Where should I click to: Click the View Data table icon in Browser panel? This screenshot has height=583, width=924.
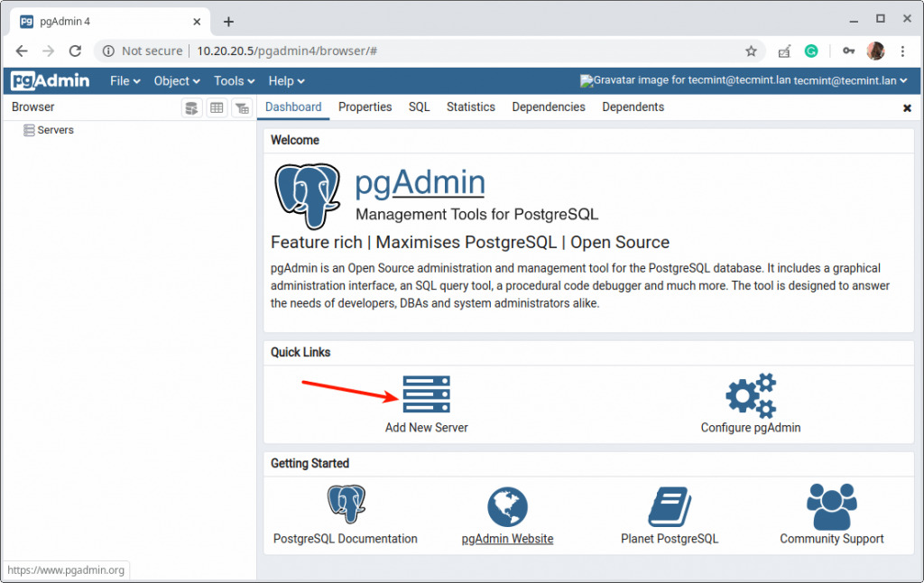pyautogui.click(x=217, y=108)
